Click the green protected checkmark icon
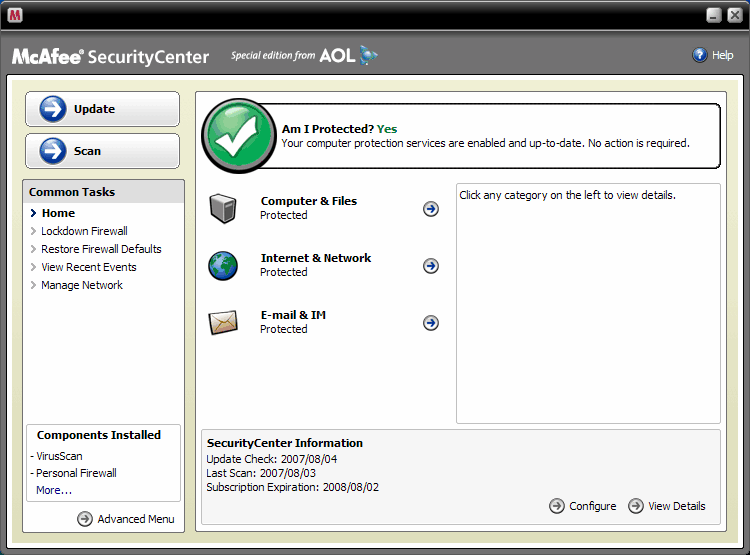This screenshot has height=555, width=750. click(x=239, y=135)
